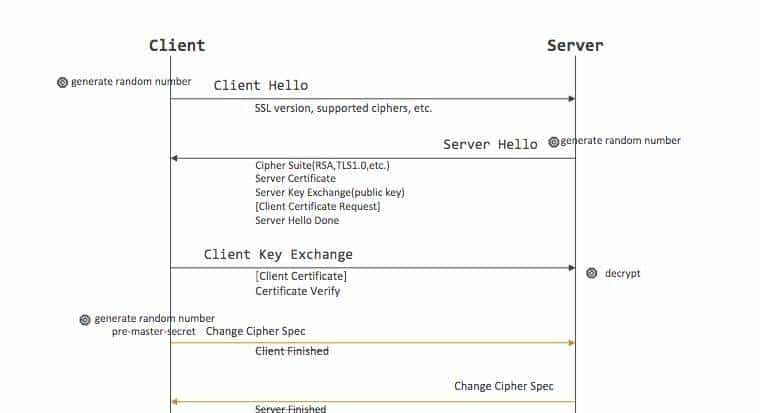
Task: Click the gear icon above the pre-master-secret label
Action: [85, 319]
